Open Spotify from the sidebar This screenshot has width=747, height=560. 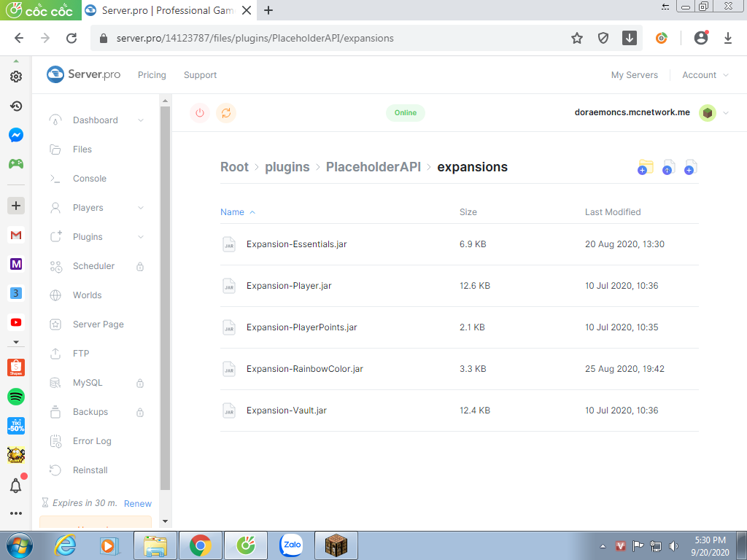tap(16, 397)
